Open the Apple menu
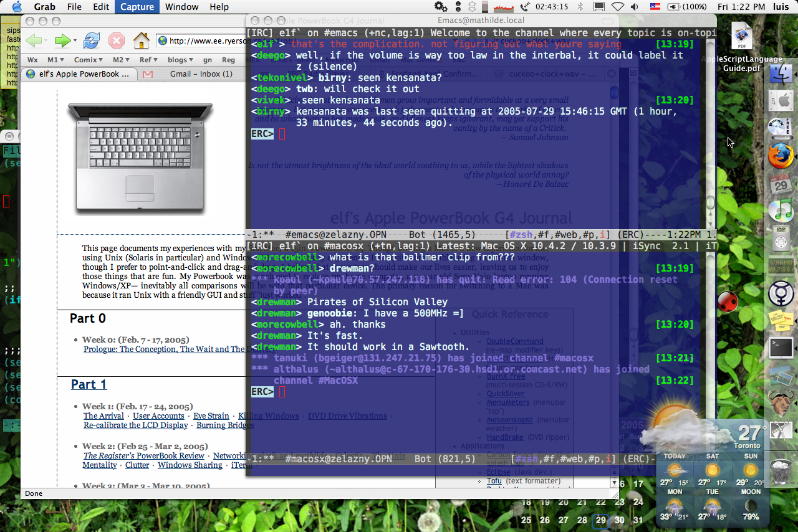Viewport: 798px width, 532px height. click(x=17, y=7)
